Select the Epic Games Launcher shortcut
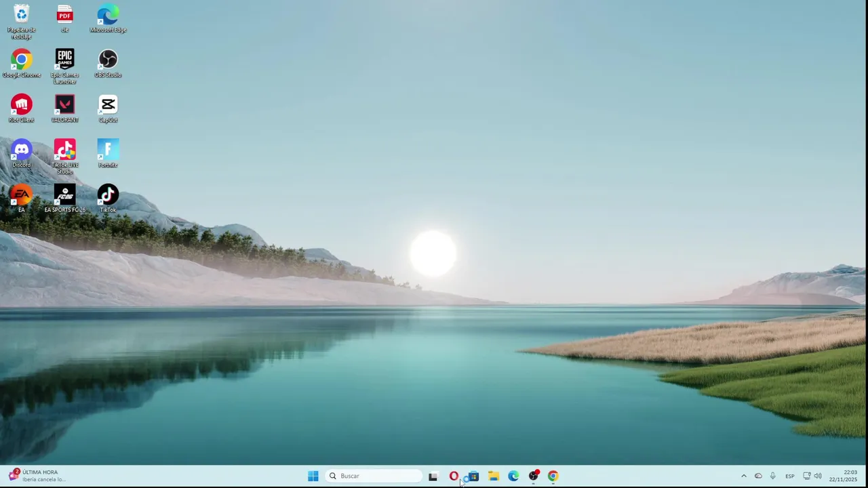Screen dimensions: 868x488 (x=65, y=66)
